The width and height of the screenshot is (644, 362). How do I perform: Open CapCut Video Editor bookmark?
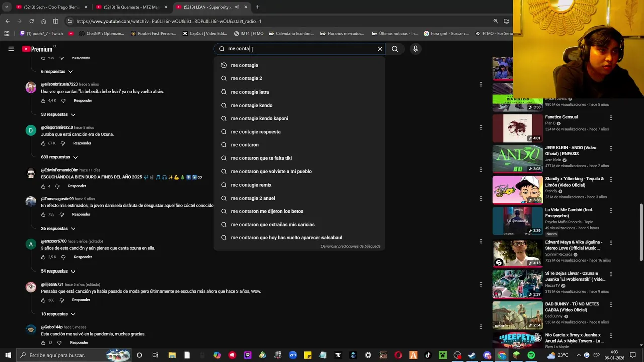tap(205, 34)
